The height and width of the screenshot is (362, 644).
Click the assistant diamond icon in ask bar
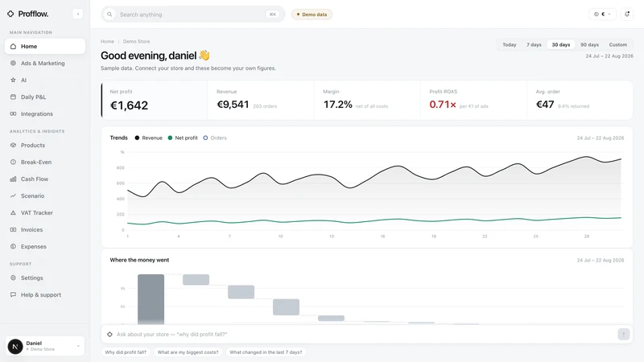109,335
